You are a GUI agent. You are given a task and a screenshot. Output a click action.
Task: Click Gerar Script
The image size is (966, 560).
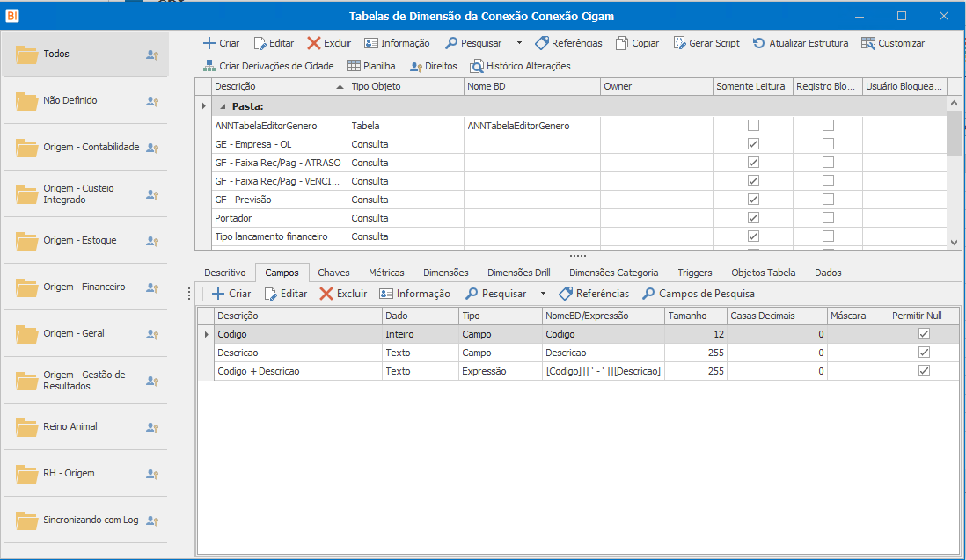coord(706,43)
